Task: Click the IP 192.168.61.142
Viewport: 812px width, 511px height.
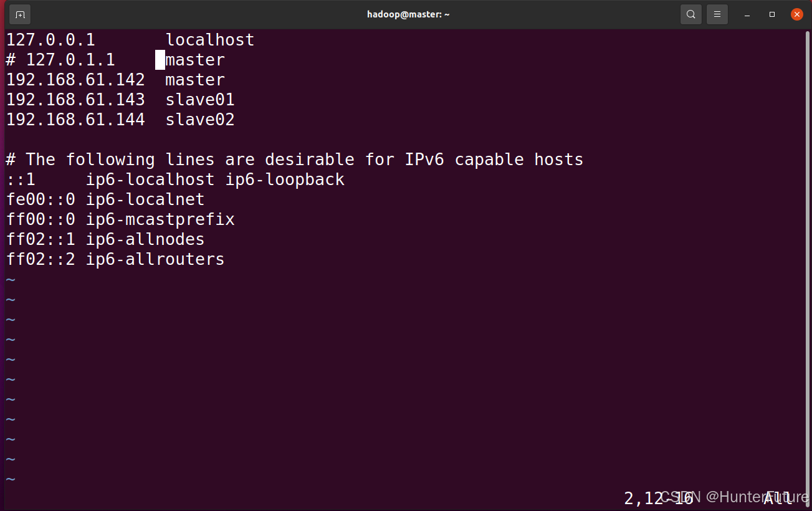Action: (x=75, y=80)
